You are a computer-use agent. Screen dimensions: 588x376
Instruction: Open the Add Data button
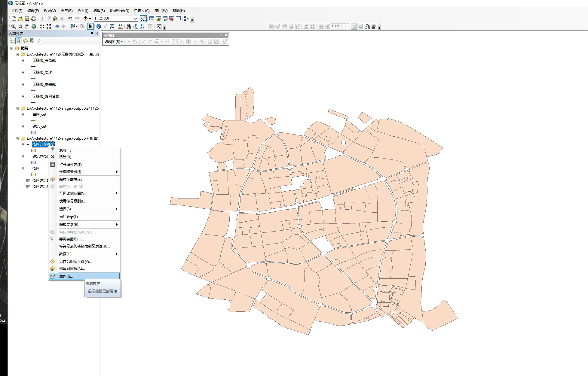pyautogui.click(x=85, y=19)
